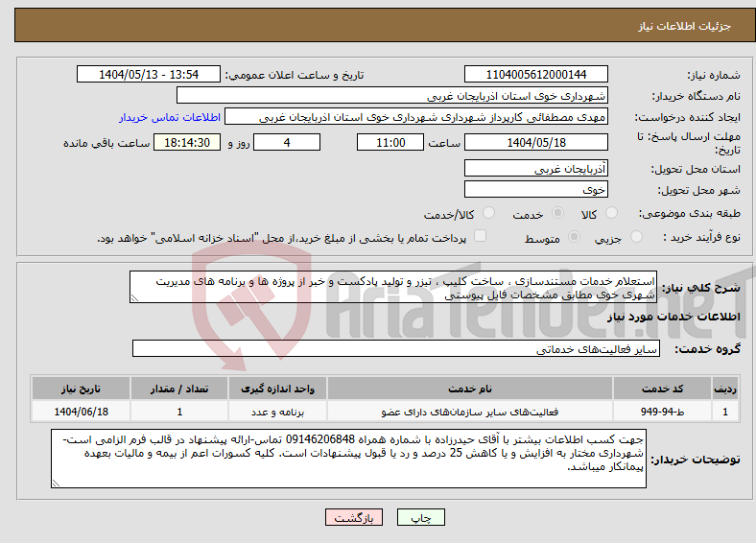Click the تاریخ نیاز column header
756x543 pixels.
point(81,389)
